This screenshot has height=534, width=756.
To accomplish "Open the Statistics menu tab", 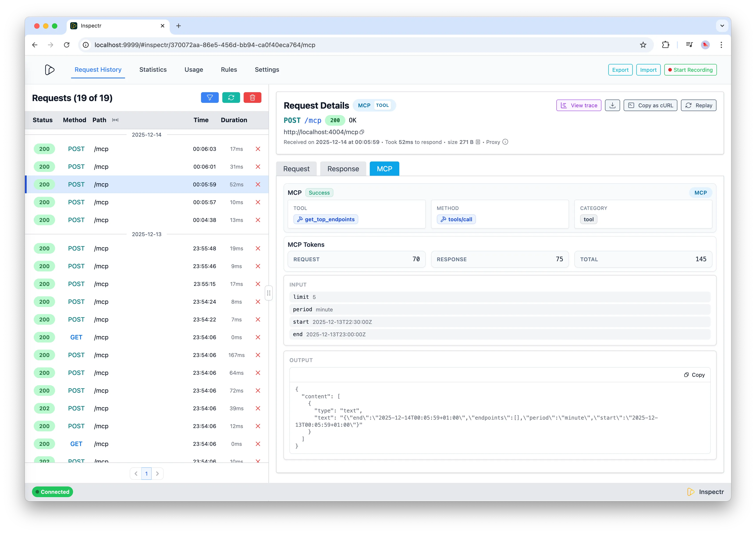I will tap(153, 70).
